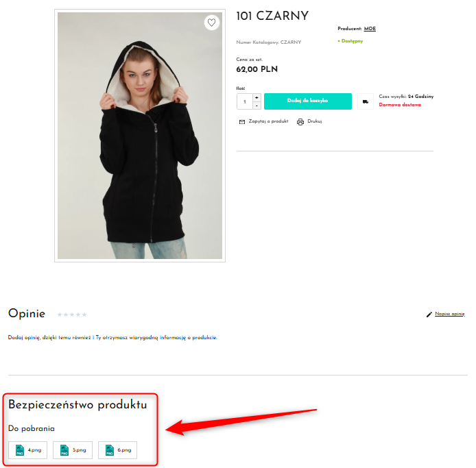Image resolution: width=476 pixels, height=468 pixels.
Task: Increase quantity with the plus stepper
Action: (x=257, y=97)
